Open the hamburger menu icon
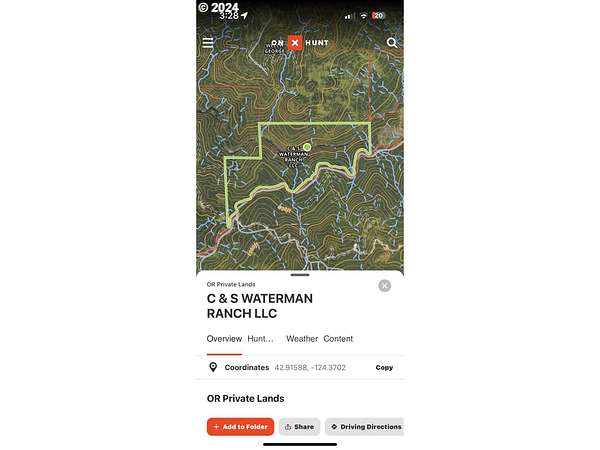Image resolution: width=600 pixels, height=450 pixels. tap(208, 42)
